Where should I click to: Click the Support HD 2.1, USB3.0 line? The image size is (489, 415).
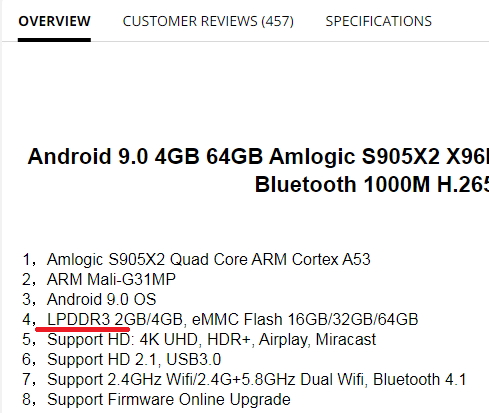pos(134,359)
